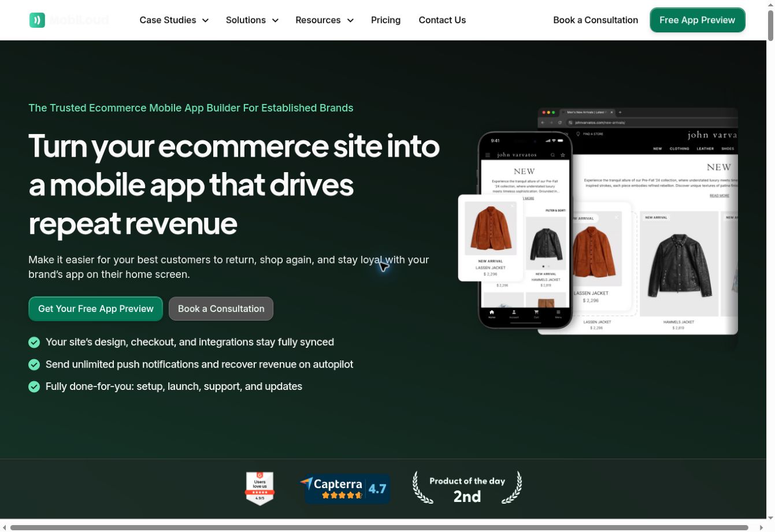Click the CLOTHING nav item in browser mockup
The width and height of the screenshot is (775, 532).
[679, 148]
